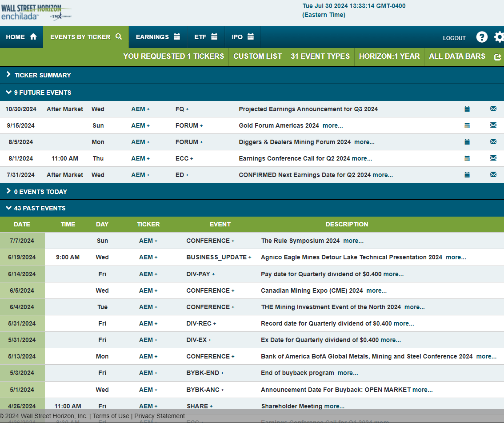The image size is (504, 423).
Task: Click email icon for Projected Earnings Q3 row
Action: pyautogui.click(x=493, y=109)
